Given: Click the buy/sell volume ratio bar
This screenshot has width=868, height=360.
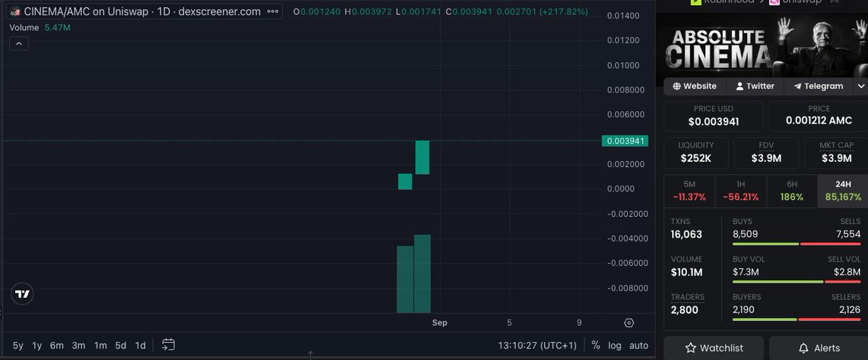Looking at the screenshot, I should click(796, 282).
